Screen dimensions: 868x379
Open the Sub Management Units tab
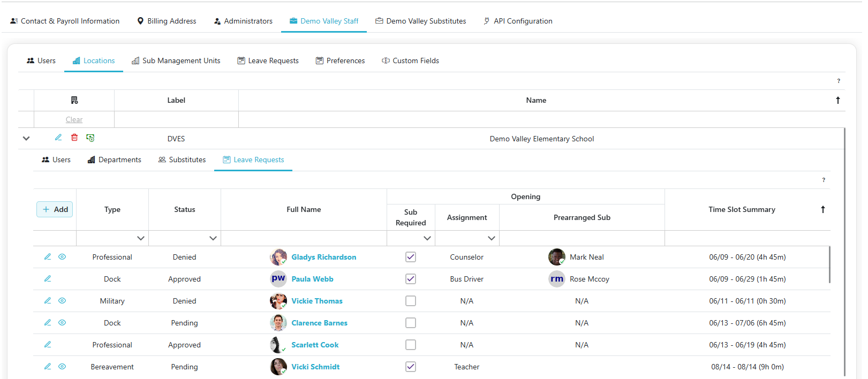click(x=176, y=60)
